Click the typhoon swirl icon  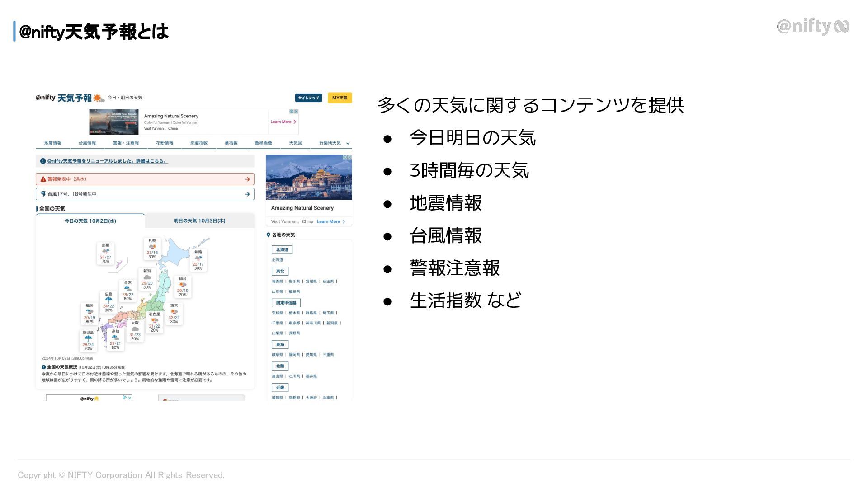43,194
